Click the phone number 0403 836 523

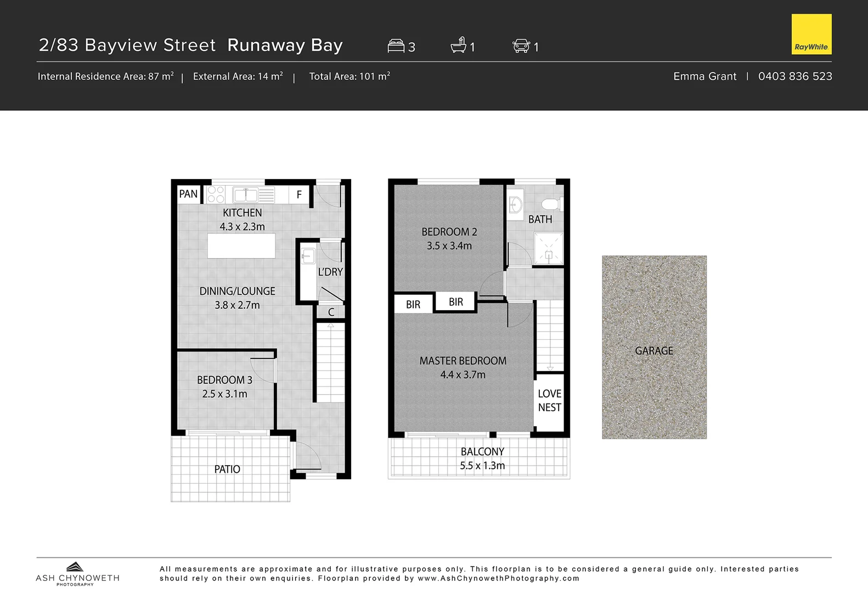(794, 76)
